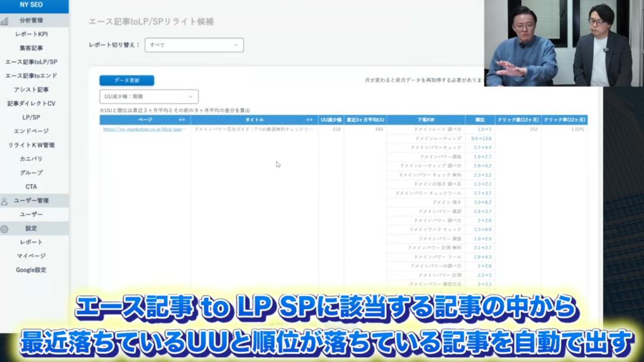Click the UU減少幅 column header

(331, 119)
